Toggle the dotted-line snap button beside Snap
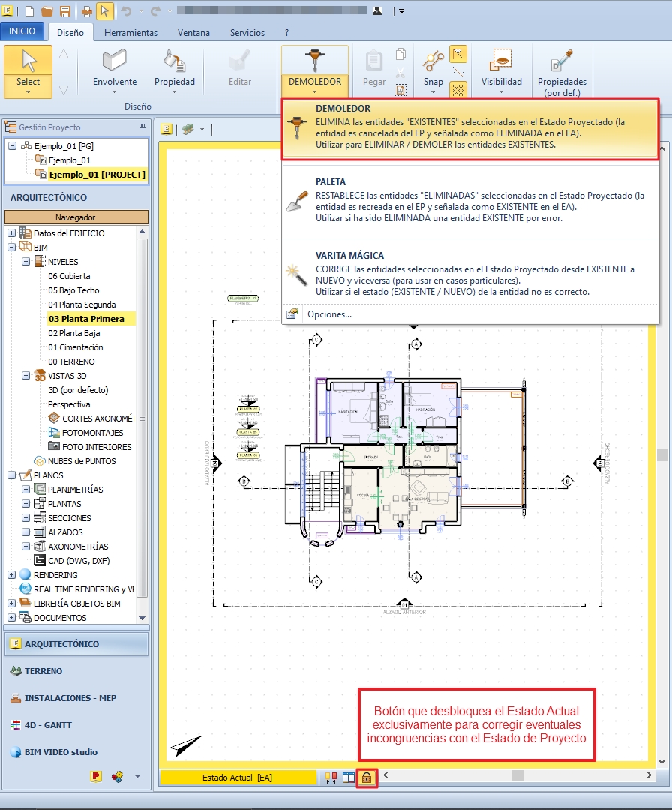The width and height of the screenshot is (672, 810). (458, 72)
